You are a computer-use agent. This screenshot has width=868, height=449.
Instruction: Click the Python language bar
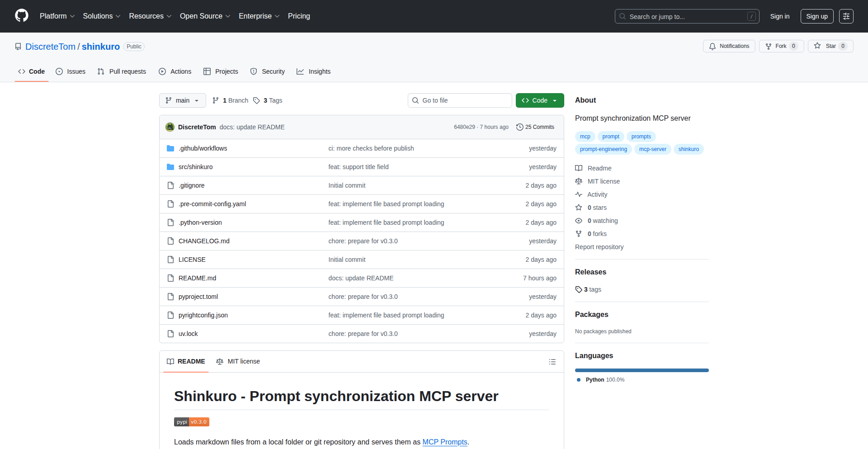tap(642, 370)
